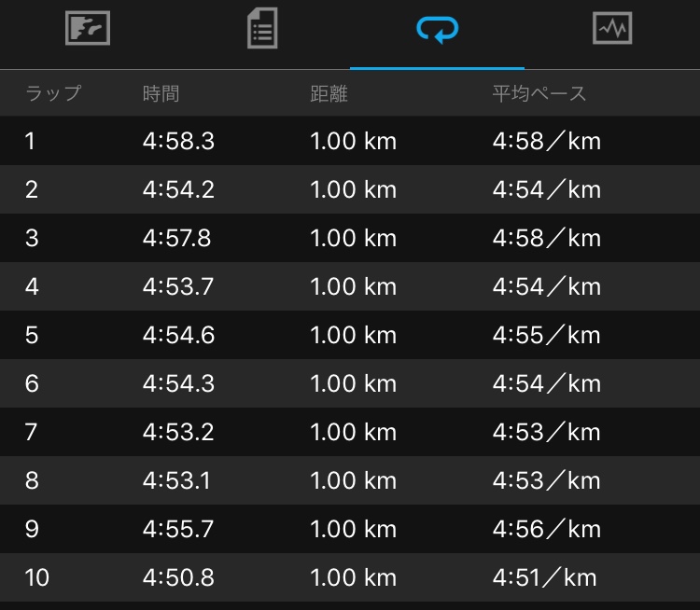
Task: Click the 時間 column header
Action: point(161,93)
